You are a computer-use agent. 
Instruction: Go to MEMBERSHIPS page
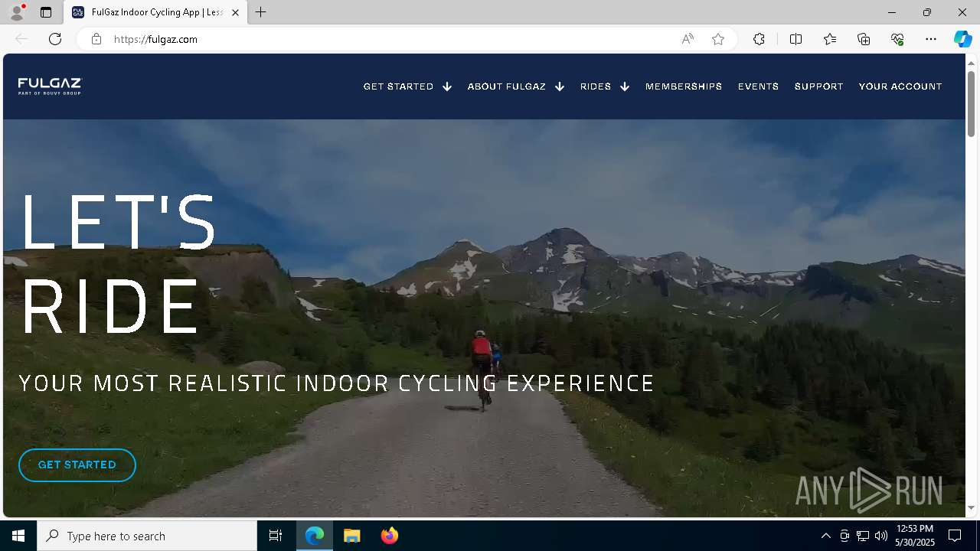click(x=684, y=86)
